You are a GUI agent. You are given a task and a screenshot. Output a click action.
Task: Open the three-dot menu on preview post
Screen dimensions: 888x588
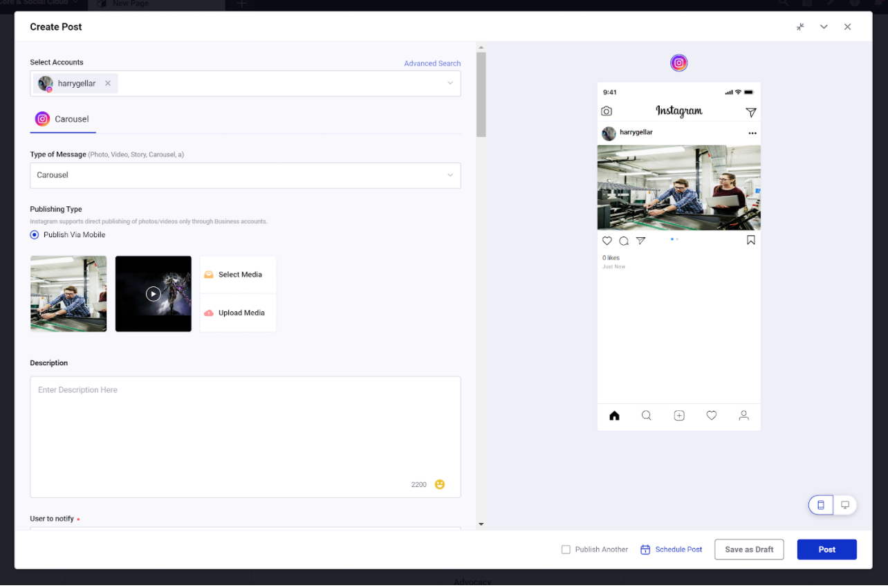point(752,134)
